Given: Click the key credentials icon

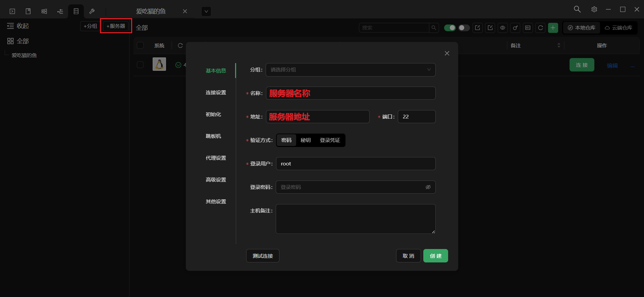Looking at the screenshot, I should [515, 28].
